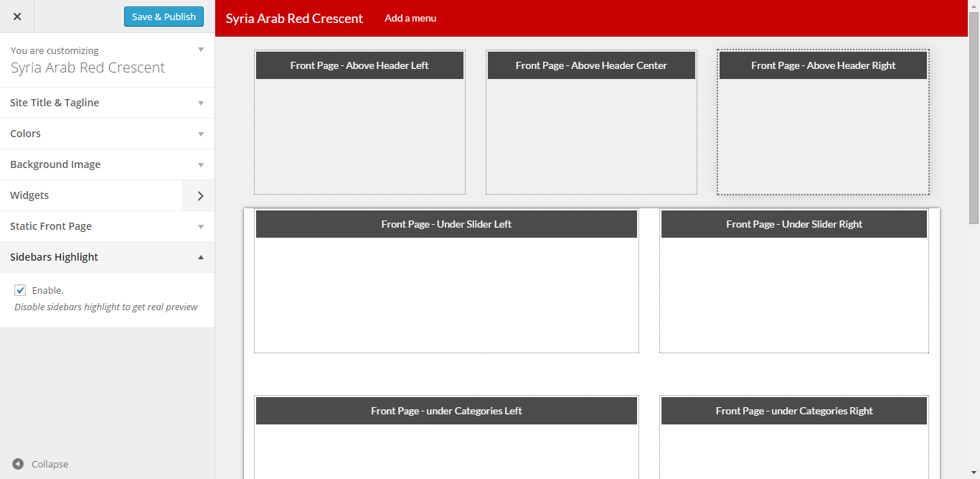980x479 pixels.
Task: Open the Static Front Page section
Action: pyautogui.click(x=108, y=226)
